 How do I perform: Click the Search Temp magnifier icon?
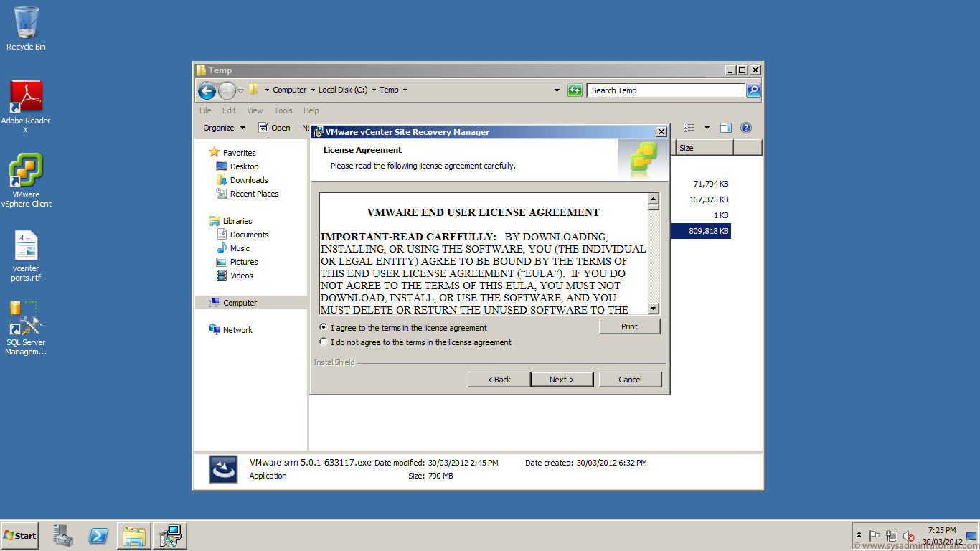(753, 90)
